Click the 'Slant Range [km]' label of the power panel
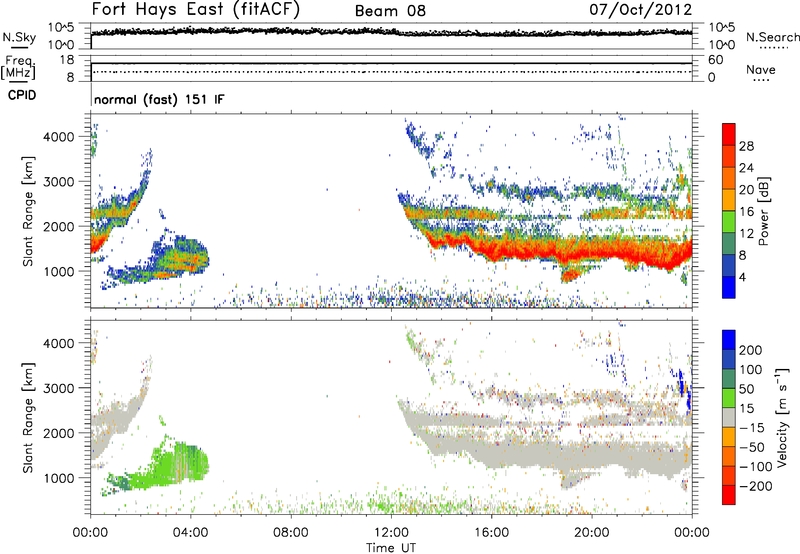The width and height of the screenshot is (800, 554). pyautogui.click(x=28, y=211)
